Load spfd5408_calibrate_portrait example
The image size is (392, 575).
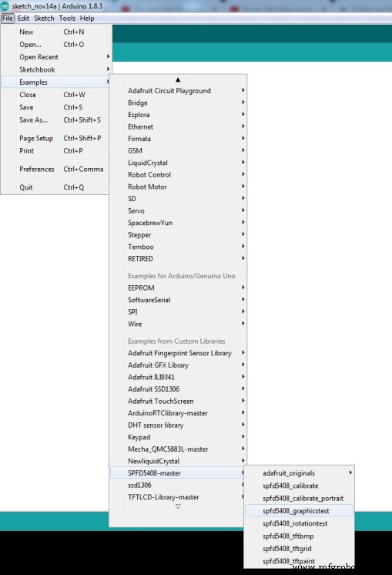point(299,499)
